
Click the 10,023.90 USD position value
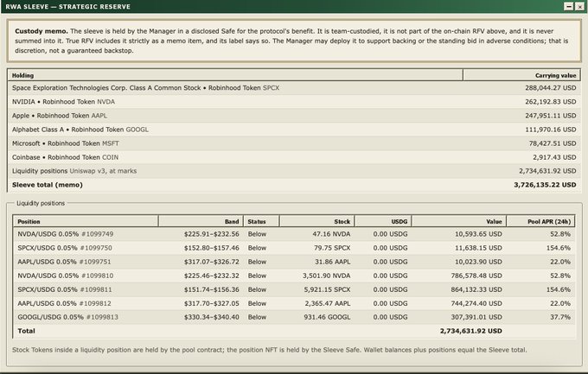pyautogui.click(x=478, y=262)
